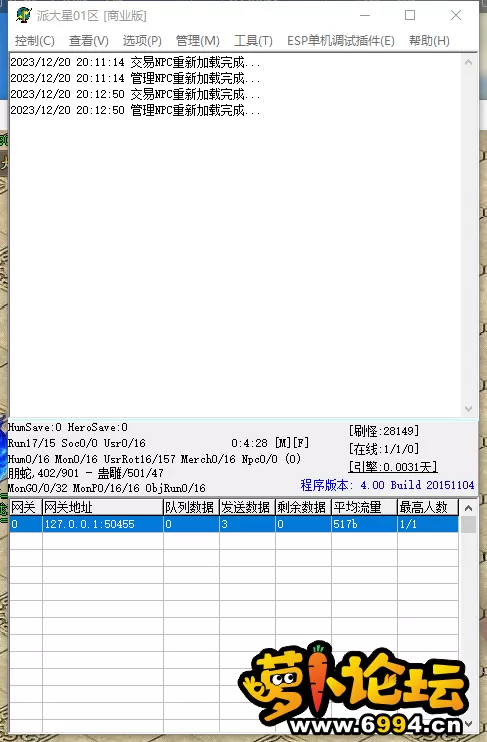Click the log pane scroll down arrow
Viewport: 487px width, 742px height.
(x=469, y=408)
